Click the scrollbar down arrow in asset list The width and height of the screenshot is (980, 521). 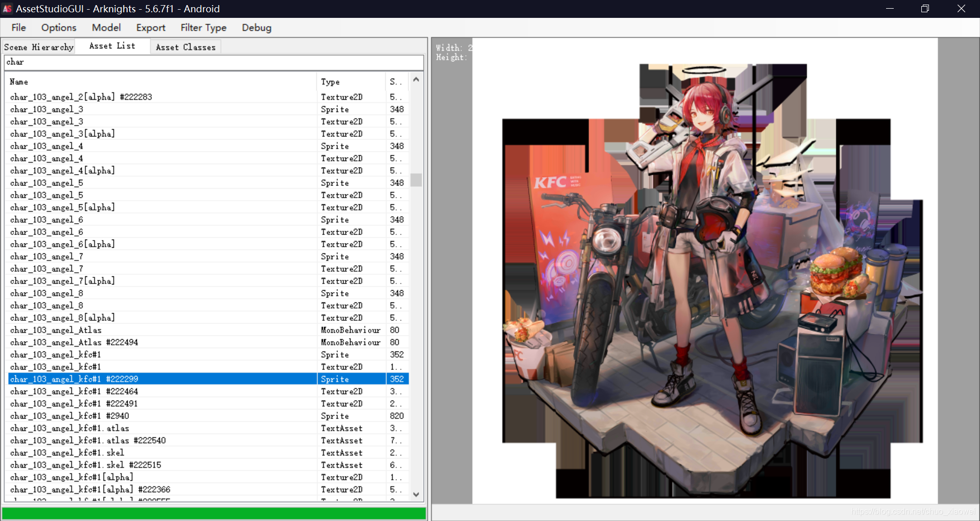pyautogui.click(x=416, y=494)
